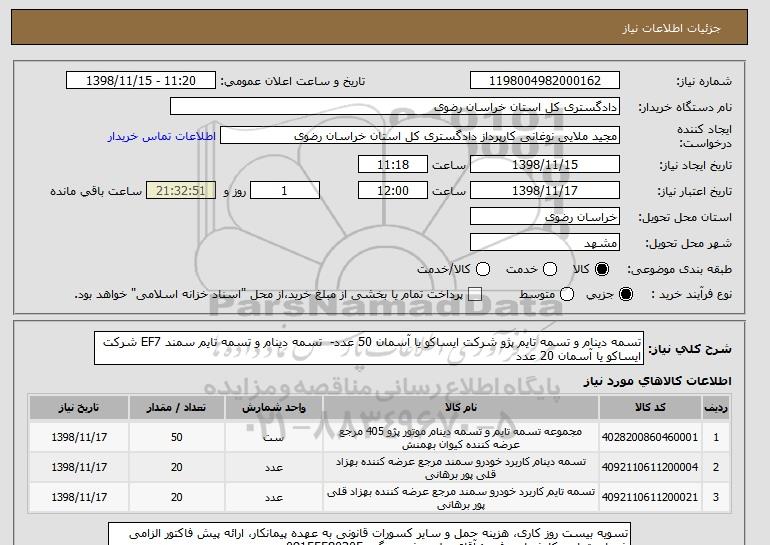
Task: Click the Peugeot 405 belt set product name
Action: (461, 437)
